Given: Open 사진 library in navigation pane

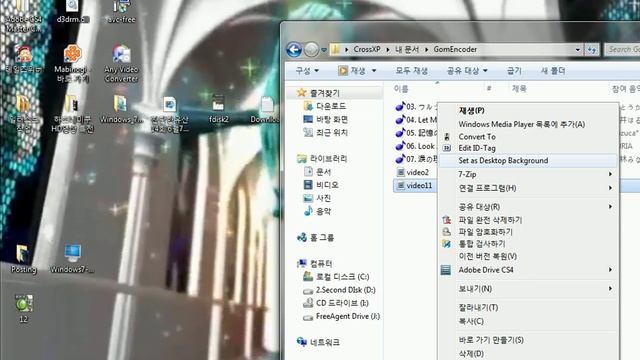Looking at the screenshot, I should 318,198.
